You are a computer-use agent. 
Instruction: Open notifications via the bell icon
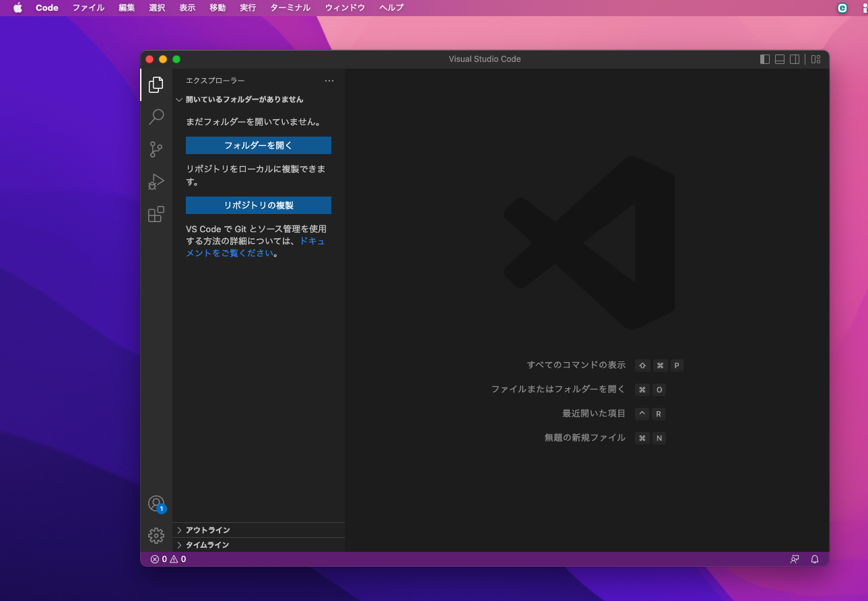click(x=814, y=559)
